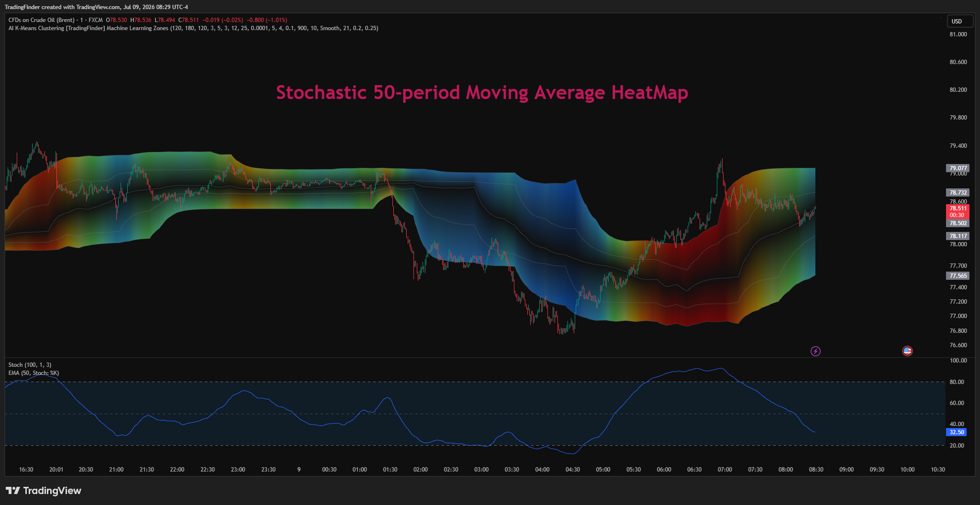Click the 77.565 zone price label
This screenshot has height=505, width=980.
[958, 276]
